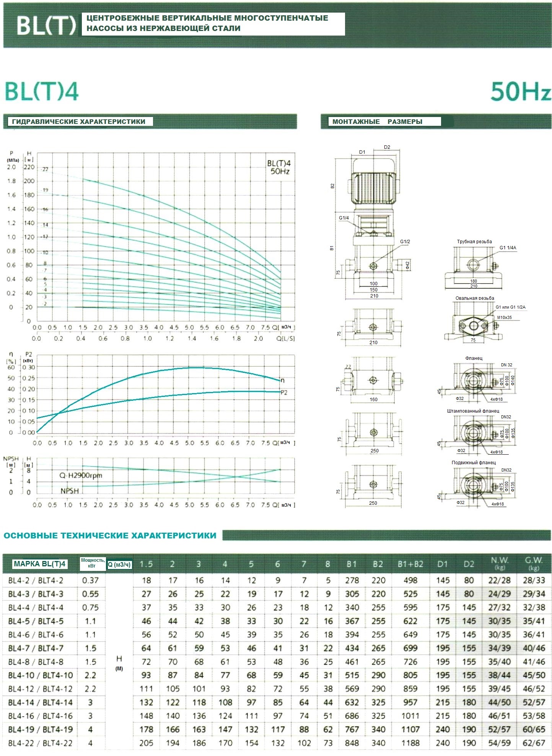Click the large '50Hz' heading on the right
The height and width of the screenshot is (756, 552).
point(521,91)
